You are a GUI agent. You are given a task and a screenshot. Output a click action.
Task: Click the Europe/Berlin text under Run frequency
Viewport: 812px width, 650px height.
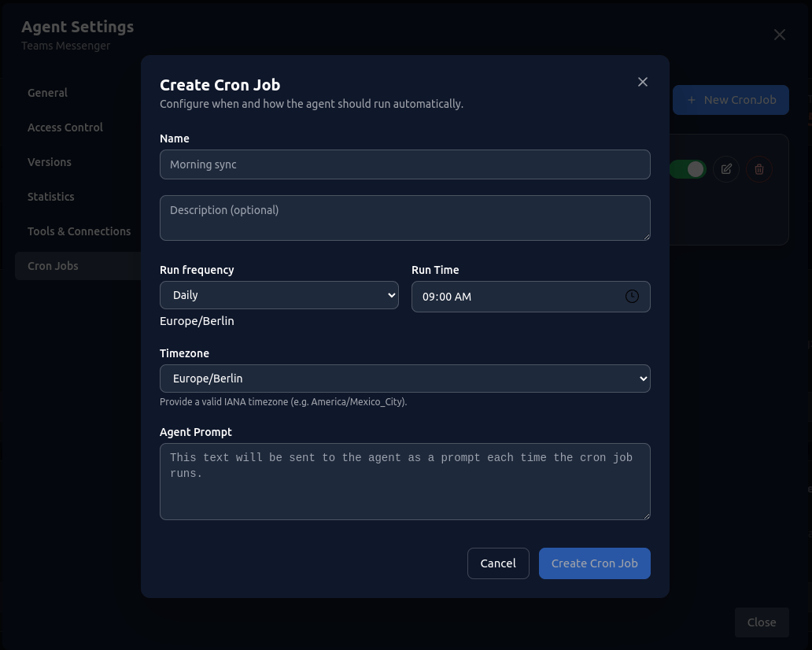point(197,321)
